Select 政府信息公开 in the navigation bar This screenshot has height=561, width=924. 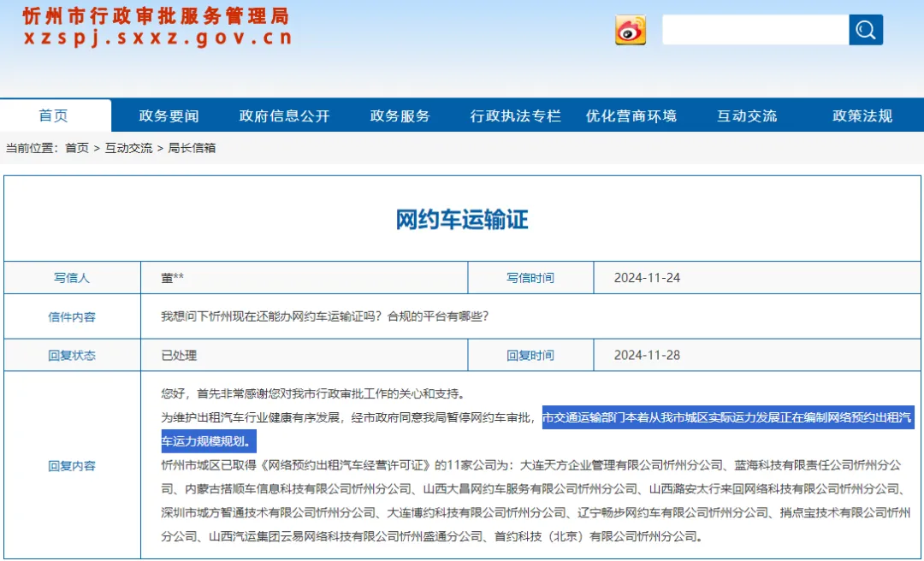tap(286, 115)
